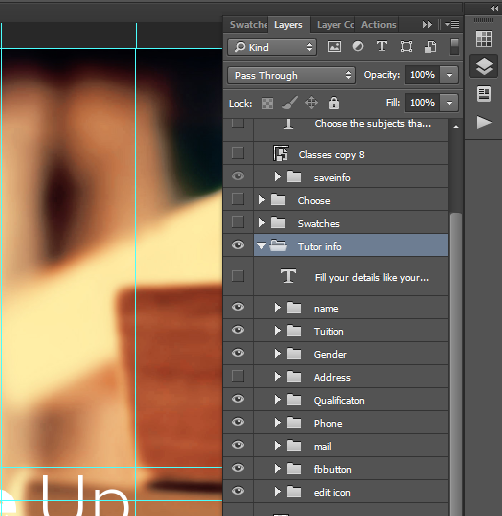This screenshot has height=516, width=502.
Task: Expand the Phone group folder
Action: [277, 423]
